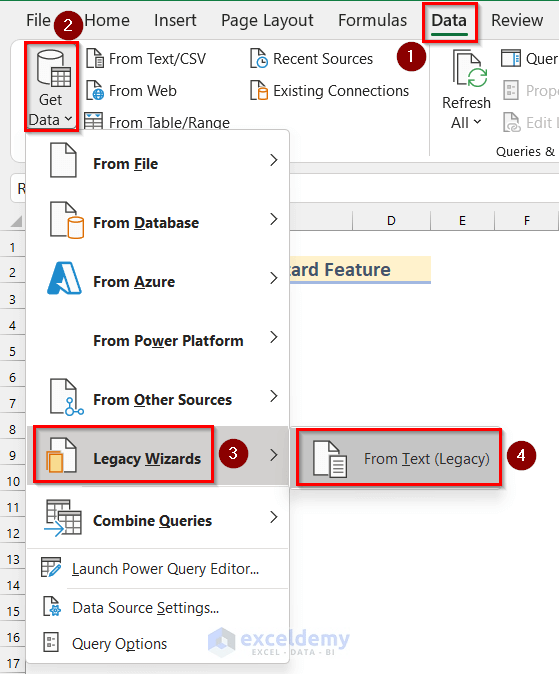The image size is (559, 674).
Task: Click the From Database cylinder icon
Action: point(67,220)
